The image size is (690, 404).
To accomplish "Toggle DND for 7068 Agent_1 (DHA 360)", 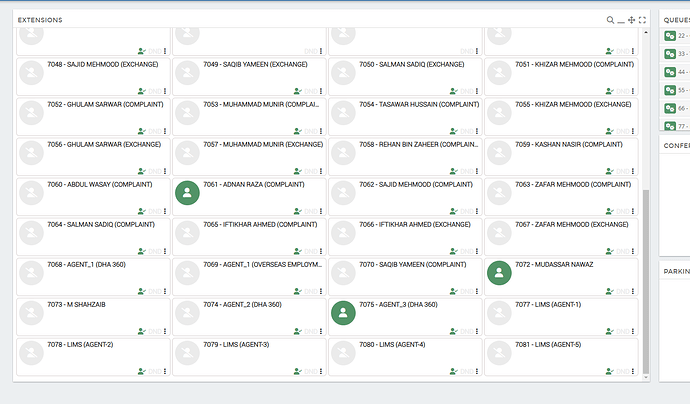I will (155, 291).
